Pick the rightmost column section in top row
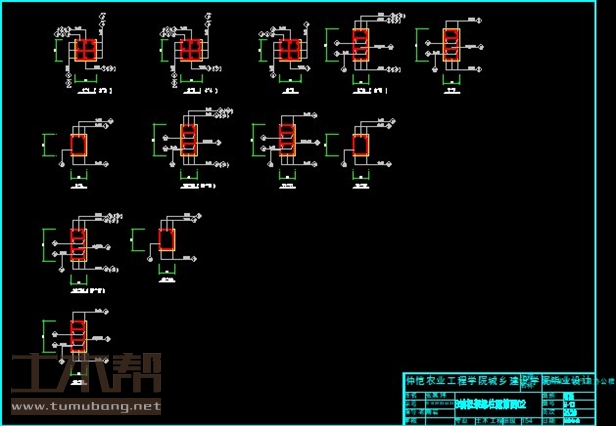 451,44
